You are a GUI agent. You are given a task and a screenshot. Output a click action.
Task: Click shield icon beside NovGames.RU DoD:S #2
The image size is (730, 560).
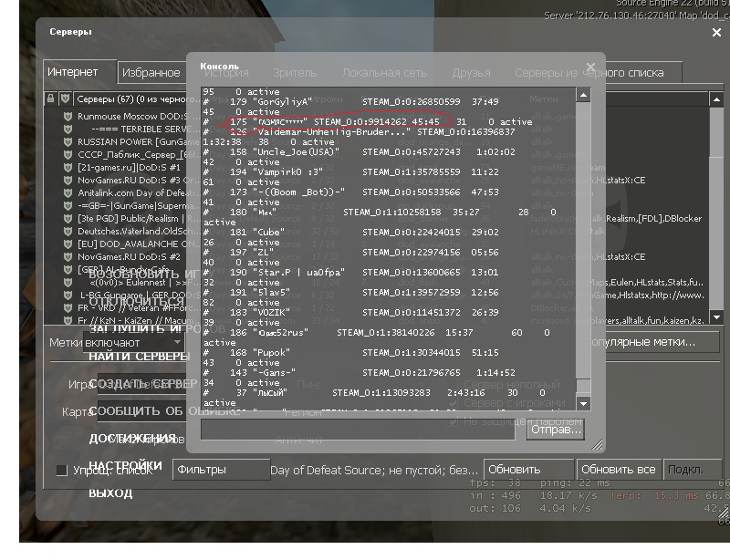(x=67, y=257)
